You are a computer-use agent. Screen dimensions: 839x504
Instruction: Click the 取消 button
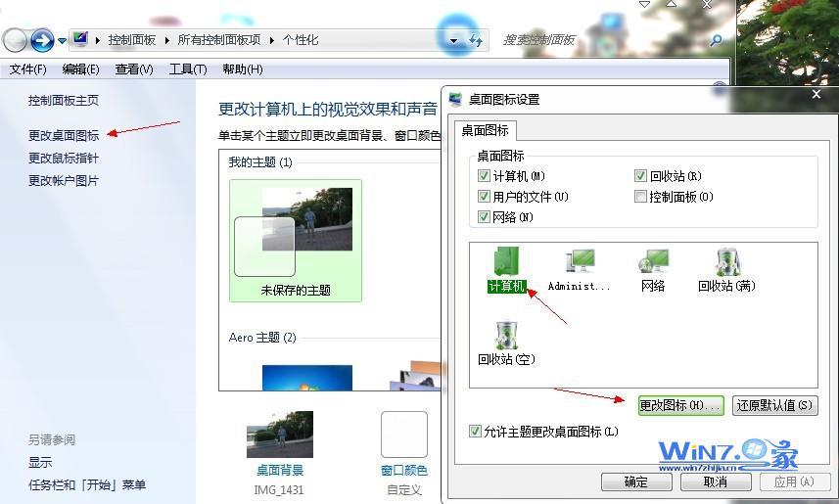pos(716,481)
